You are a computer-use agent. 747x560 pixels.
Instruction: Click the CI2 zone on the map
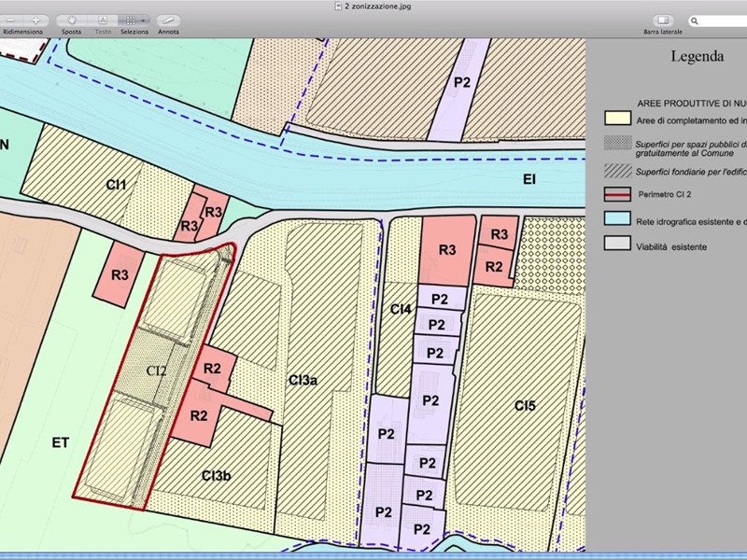click(156, 371)
